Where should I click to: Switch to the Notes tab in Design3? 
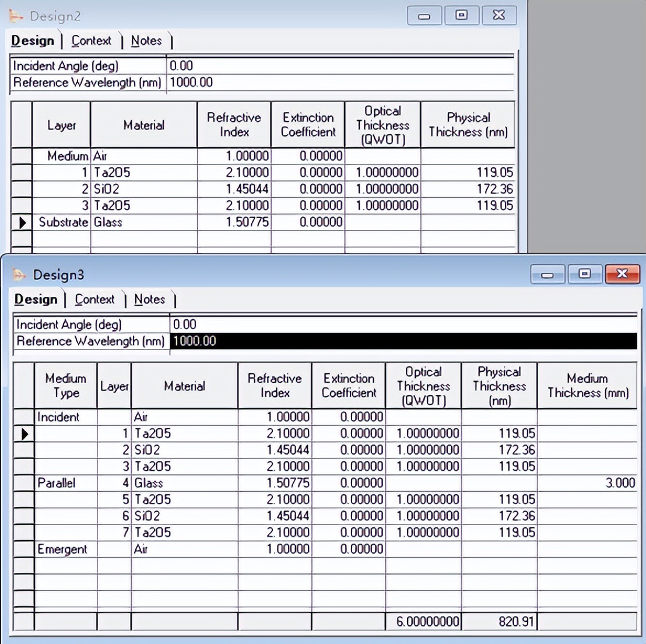pyautogui.click(x=150, y=299)
